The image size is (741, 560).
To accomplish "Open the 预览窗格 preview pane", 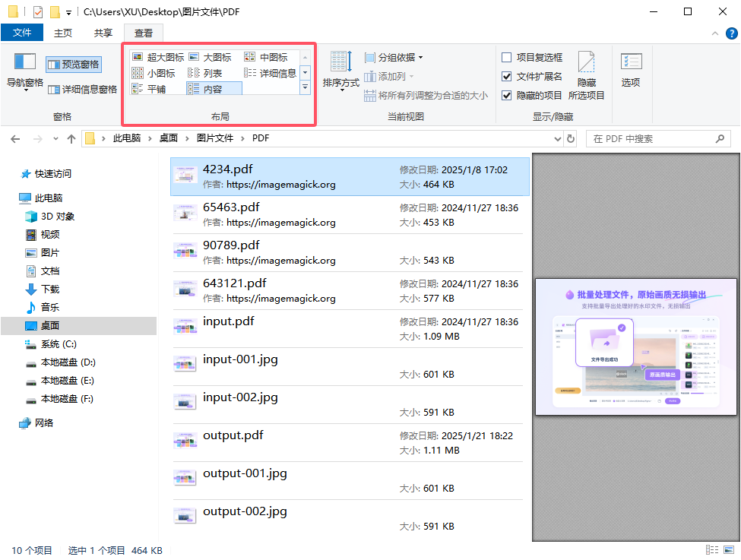I will coord(72,63).
